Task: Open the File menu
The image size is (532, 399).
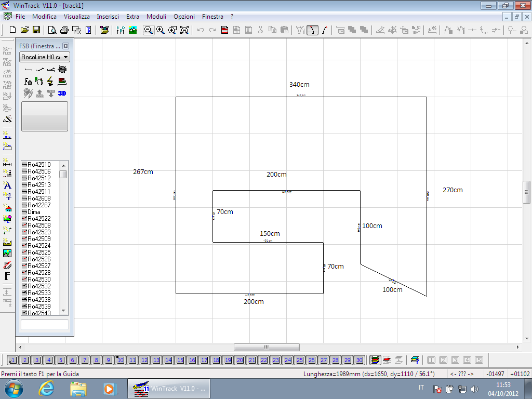Action: (20, 16)
